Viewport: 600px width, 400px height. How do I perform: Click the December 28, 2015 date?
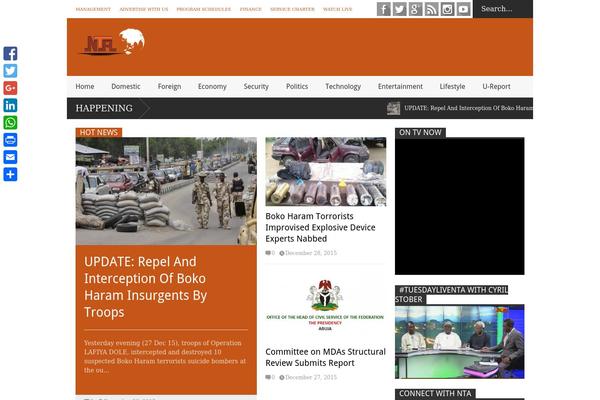(x=311, y=253)
